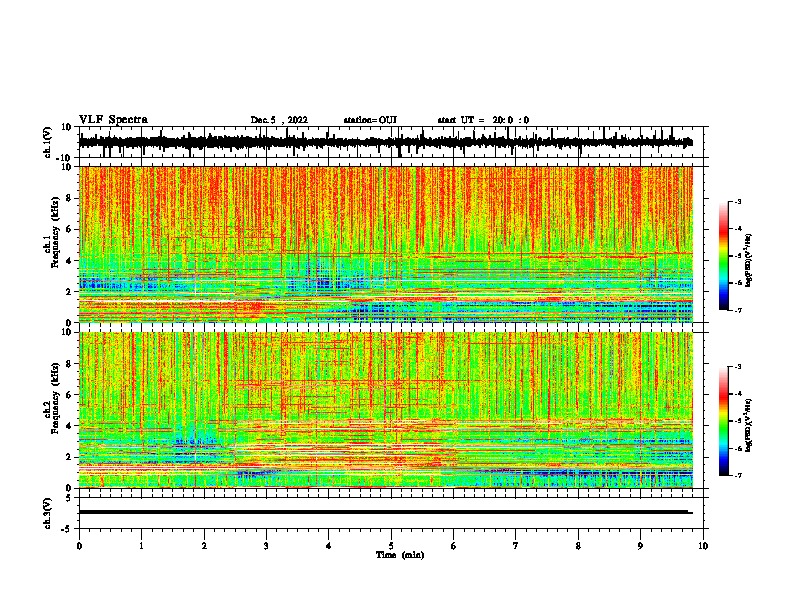Click the "6" kHz tick on ch.1 frequency axis
This screenshot has width=792, height=612.
point(69,229)
